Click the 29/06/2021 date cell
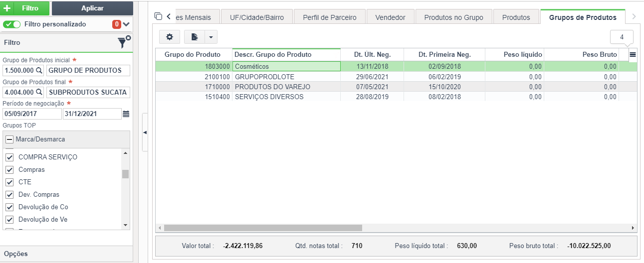 372,77
